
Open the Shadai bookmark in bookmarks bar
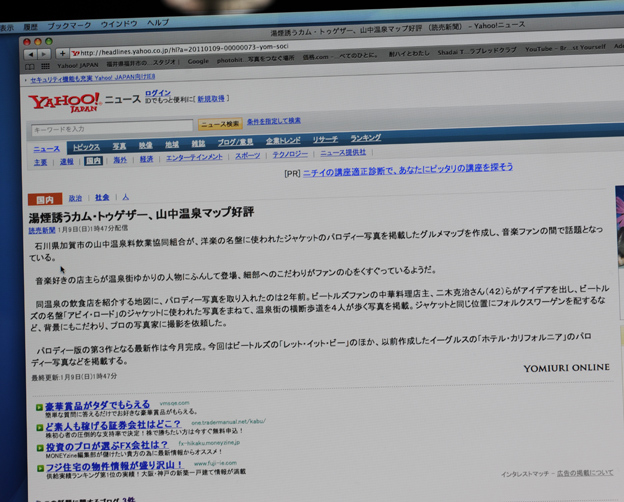coord(477,51)
